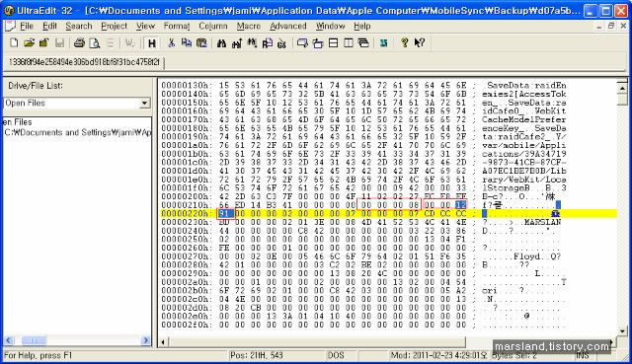Click hex view horizontal scroll left arrow

point(163,342)
